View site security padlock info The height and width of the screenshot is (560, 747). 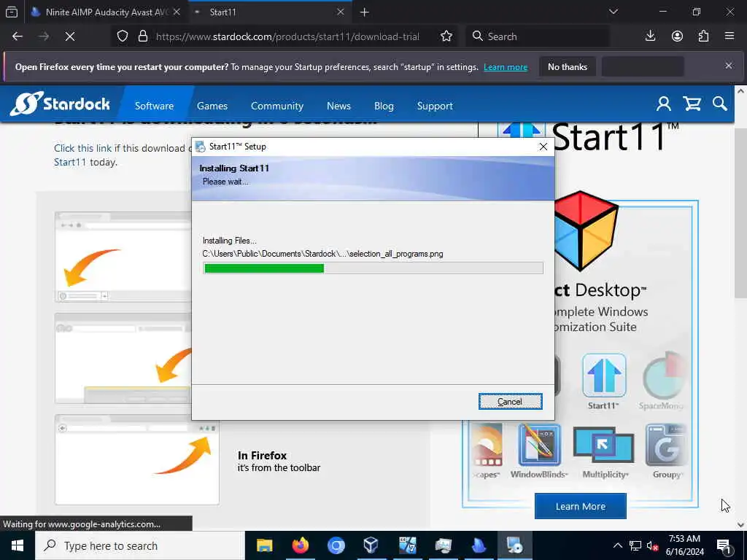(143, 36)
